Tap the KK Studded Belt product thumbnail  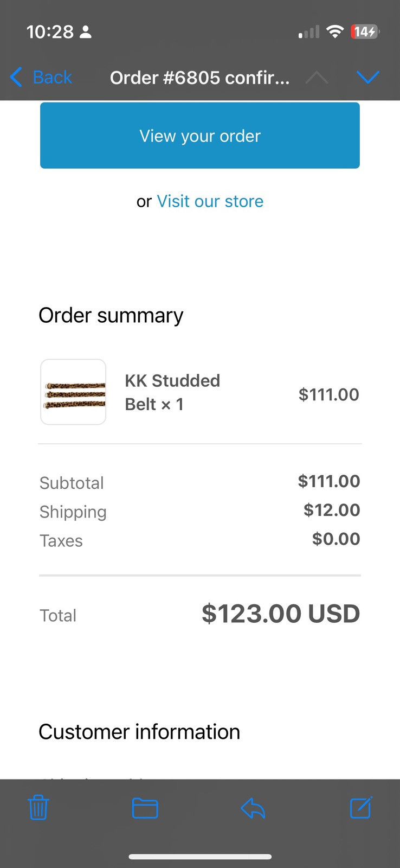click(x=73, y=392)
